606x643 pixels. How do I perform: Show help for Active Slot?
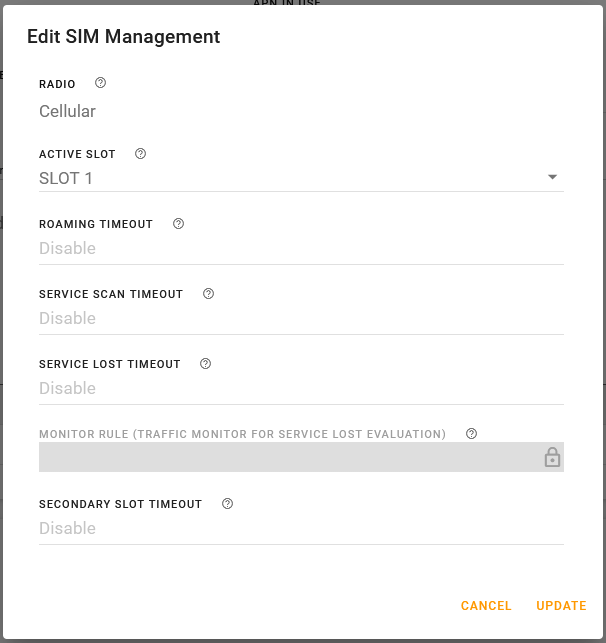[140, 154]
